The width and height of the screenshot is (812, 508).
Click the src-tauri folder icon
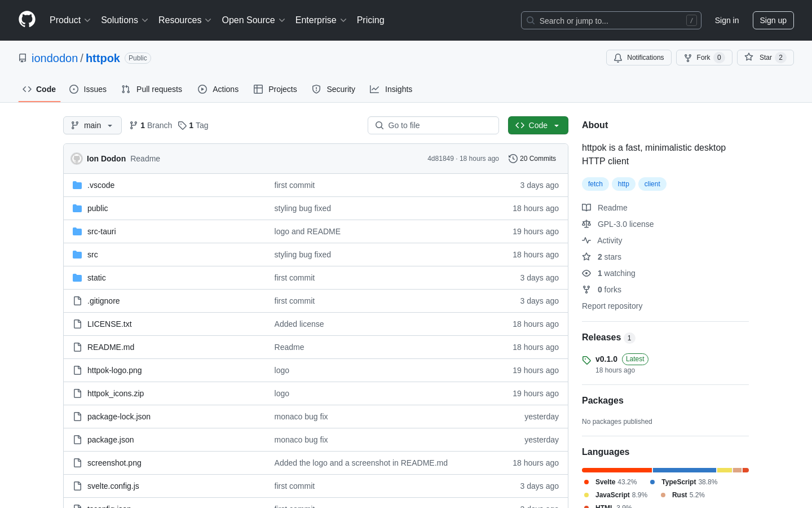[77, 231]
